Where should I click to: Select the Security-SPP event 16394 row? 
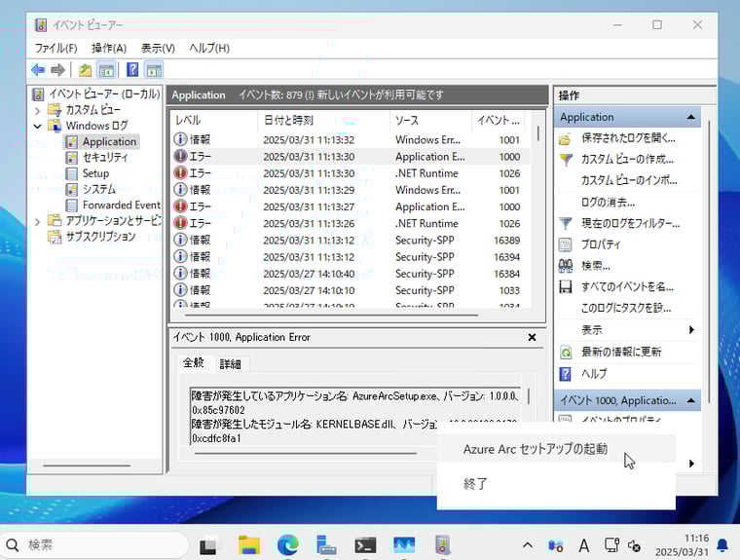click(350, 257)
